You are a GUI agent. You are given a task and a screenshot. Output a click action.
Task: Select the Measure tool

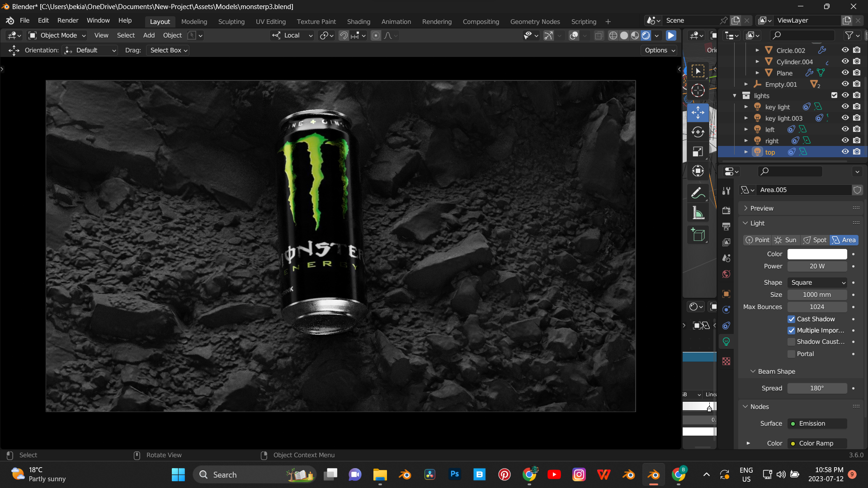click(x=698, y=212)
